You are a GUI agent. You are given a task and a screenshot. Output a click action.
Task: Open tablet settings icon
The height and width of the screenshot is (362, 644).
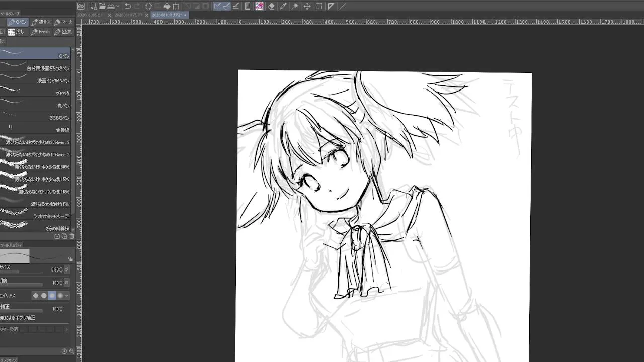coord(248,6)
